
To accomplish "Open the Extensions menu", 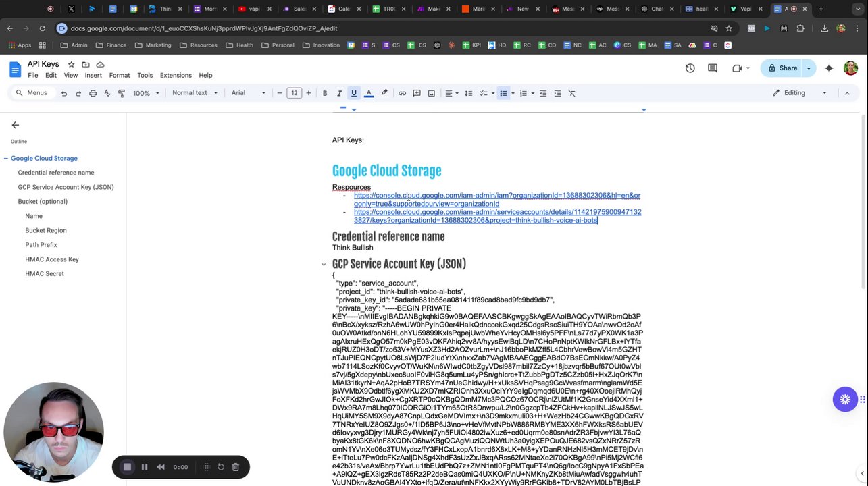I will coord(176,75).
